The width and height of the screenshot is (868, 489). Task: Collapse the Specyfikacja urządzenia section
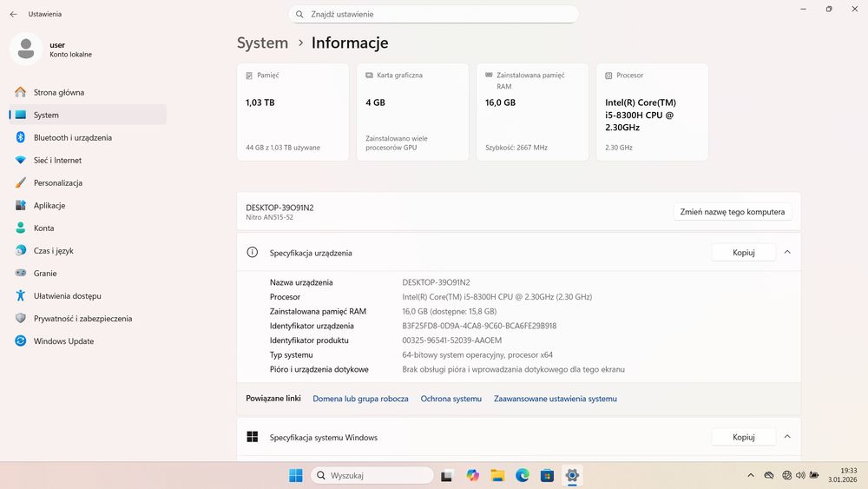click(x=787, y=253)
